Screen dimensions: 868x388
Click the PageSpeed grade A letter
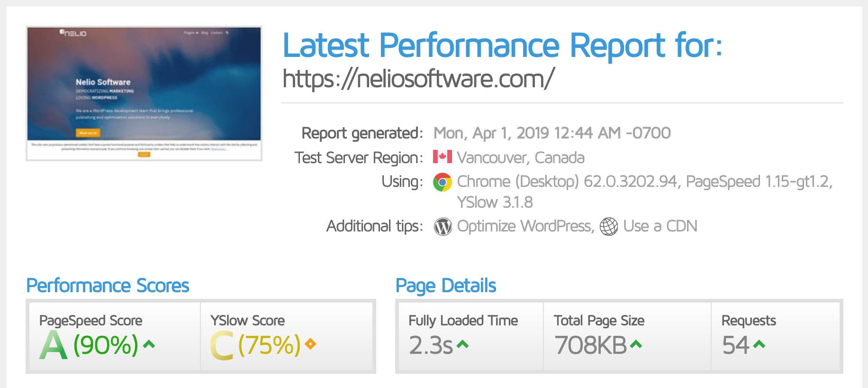(53, 345)
